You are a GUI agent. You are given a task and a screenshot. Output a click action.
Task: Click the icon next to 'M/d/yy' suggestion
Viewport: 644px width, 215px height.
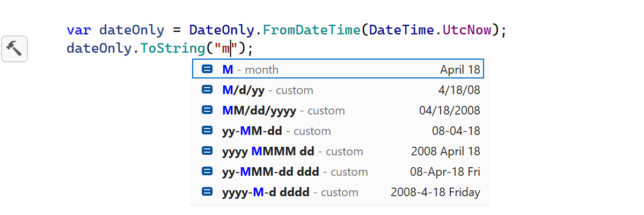point(207,90)
